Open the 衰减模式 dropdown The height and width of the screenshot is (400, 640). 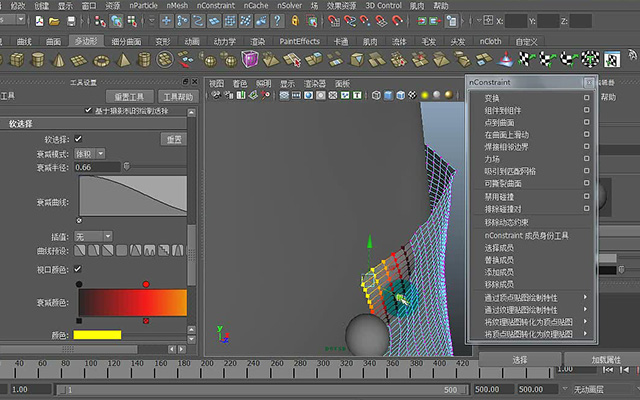coord(89,154)
